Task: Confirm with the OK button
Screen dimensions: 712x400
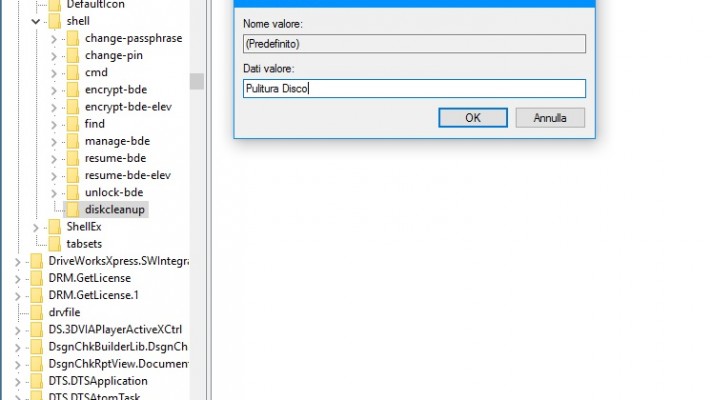Action: tap(473, 118)
